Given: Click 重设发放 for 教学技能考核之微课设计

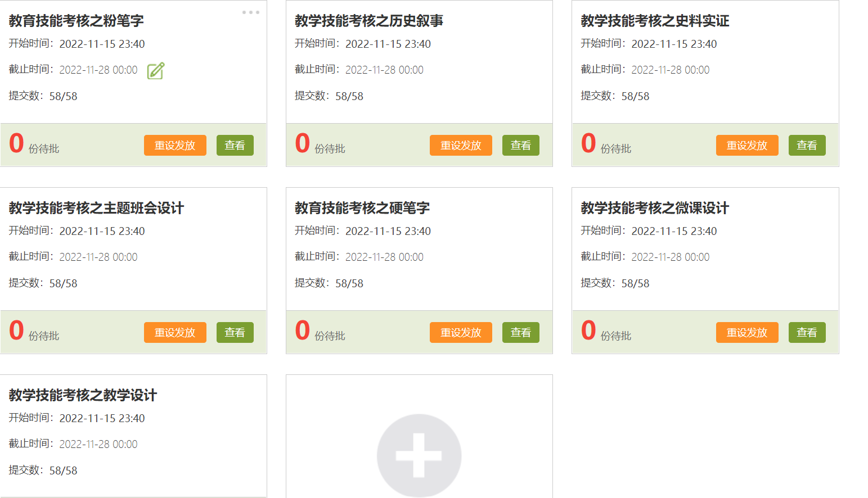Looking at the screenshot, I should coord(746,333).
